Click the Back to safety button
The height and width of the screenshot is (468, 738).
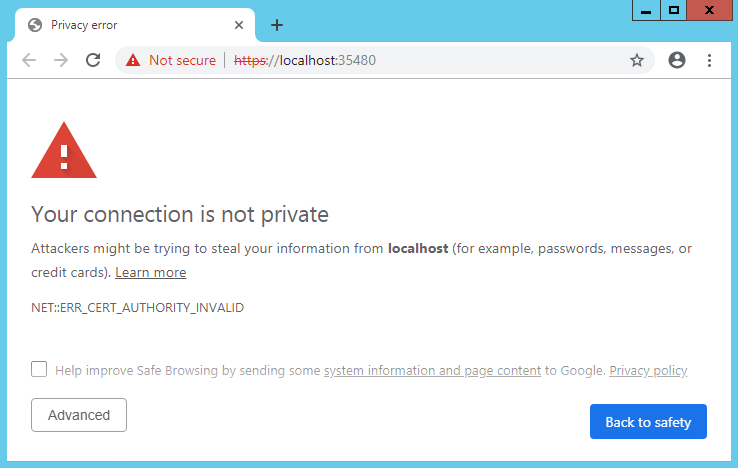coord(648,421)
